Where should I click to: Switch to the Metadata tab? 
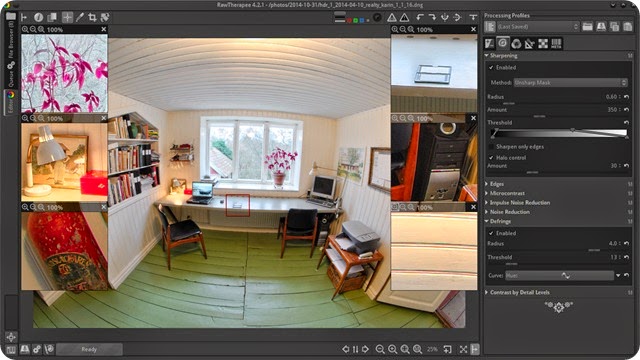click(556, 43)
